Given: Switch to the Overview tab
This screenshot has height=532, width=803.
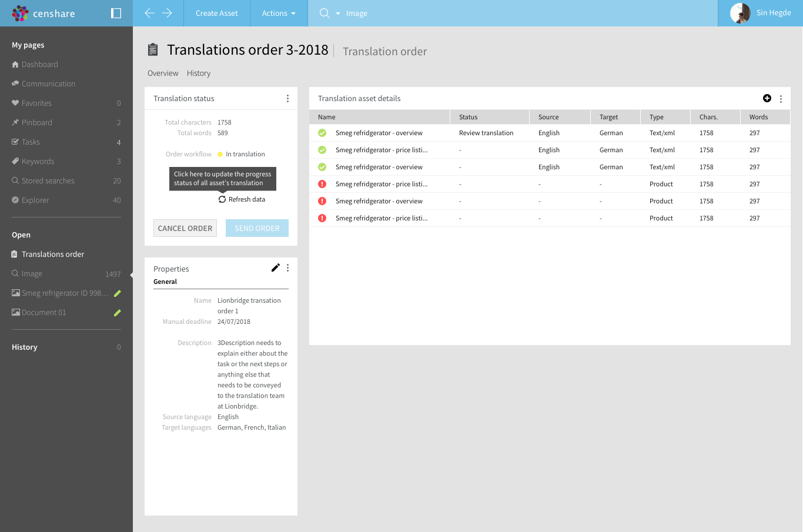Looking at the screenshot, I should pos(163,73).
